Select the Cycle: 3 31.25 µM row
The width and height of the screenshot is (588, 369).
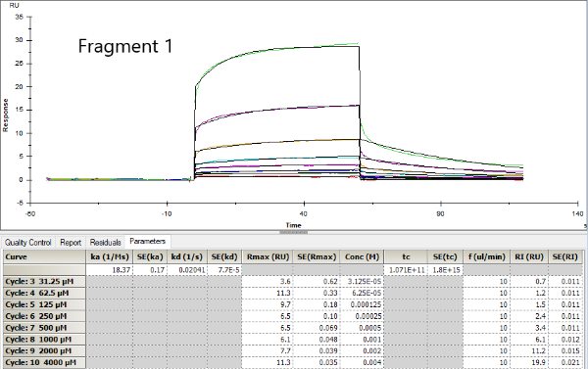coord(293,281)
